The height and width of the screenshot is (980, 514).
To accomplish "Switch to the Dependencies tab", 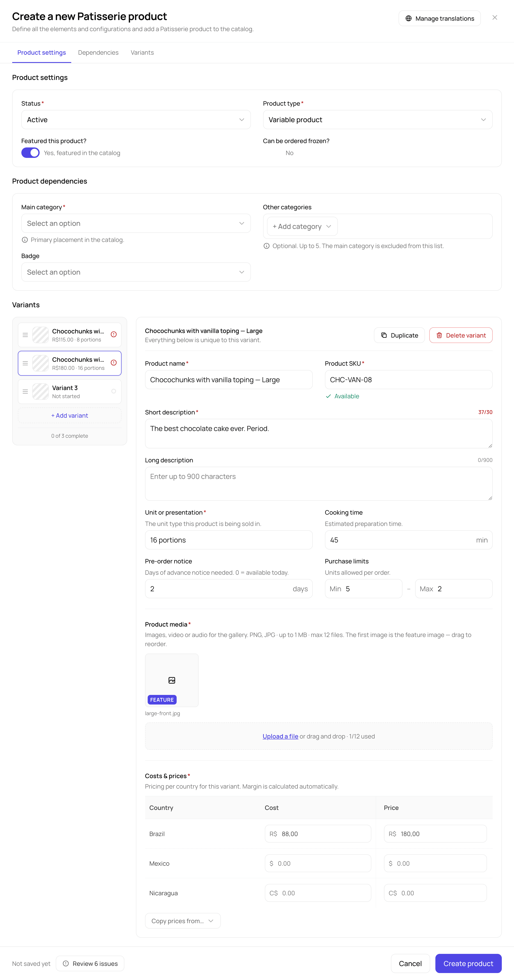I will point(98,52).
